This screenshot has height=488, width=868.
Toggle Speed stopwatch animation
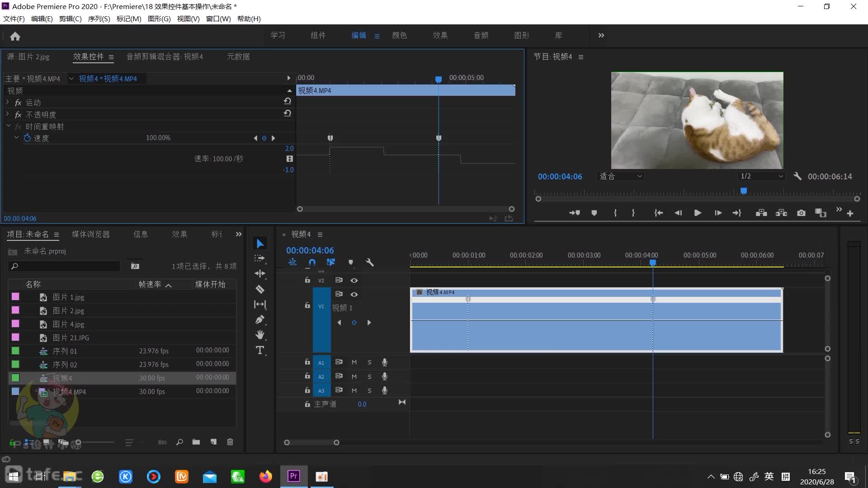tap(27, 138)
